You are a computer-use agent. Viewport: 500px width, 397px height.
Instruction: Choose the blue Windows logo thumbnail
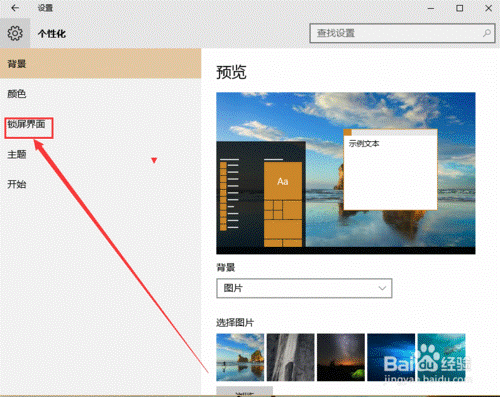(x=391, y=357)
